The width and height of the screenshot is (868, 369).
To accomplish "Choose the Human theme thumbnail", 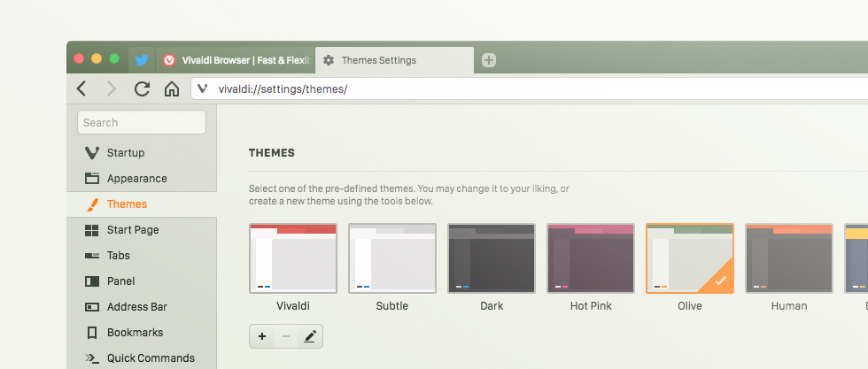I will (789, 258).
